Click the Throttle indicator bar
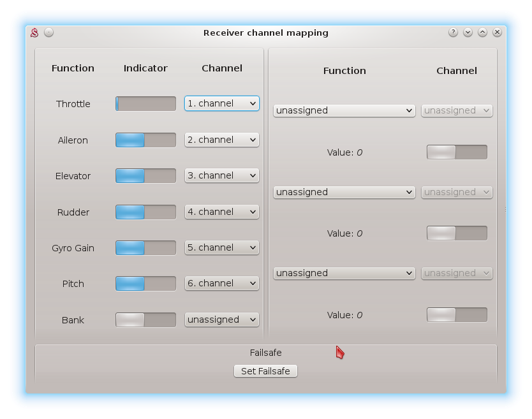This screenshot has width=532, height=419. pyautogui.click(x=145, y=104)
